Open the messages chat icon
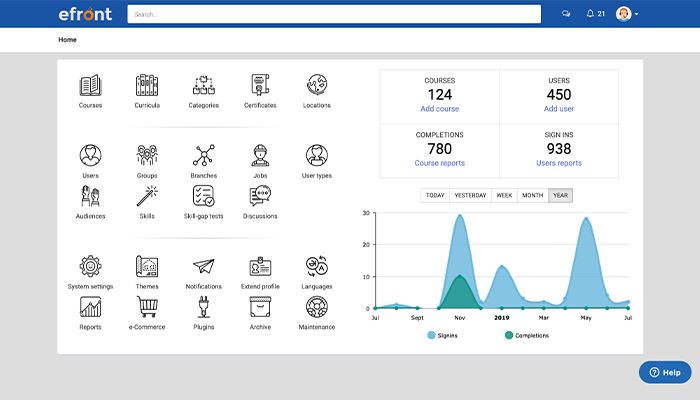The height and width of the screenshot is (400, 700). click(x=566, y=14)
